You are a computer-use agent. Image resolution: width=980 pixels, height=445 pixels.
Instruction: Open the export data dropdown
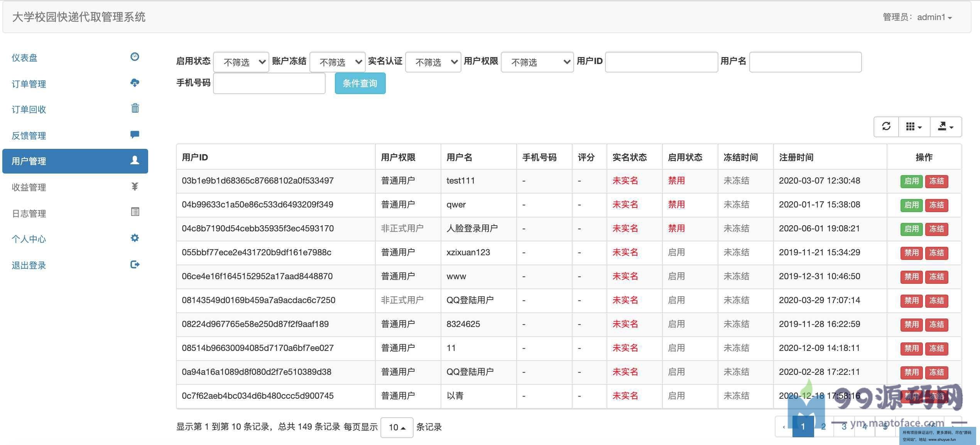coord(946,126)
